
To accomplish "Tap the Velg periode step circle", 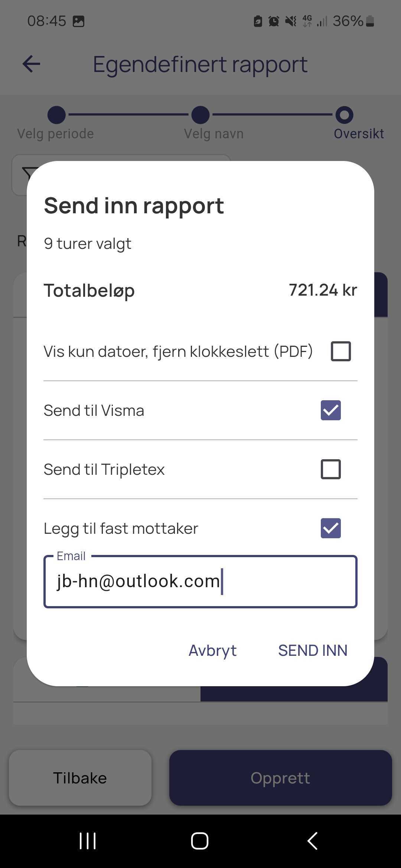I will 56,115.
